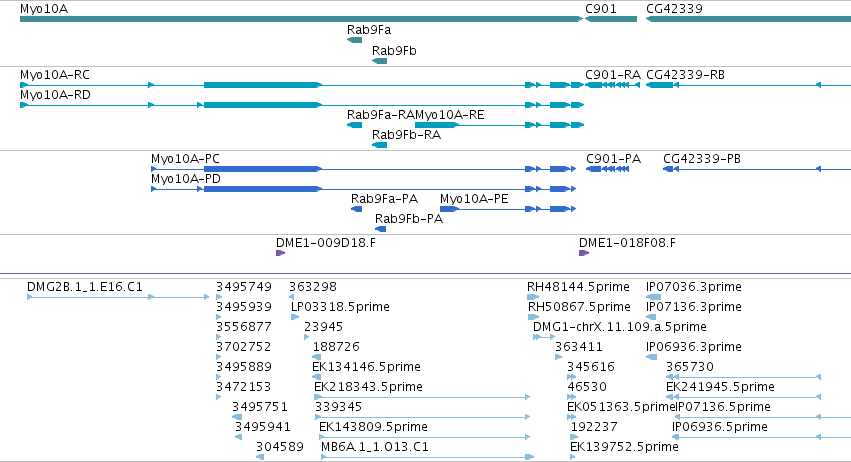Click the CG42339-RB transcript exon block
The height and width of the screenshot is (462, 851).
[661, 85]
